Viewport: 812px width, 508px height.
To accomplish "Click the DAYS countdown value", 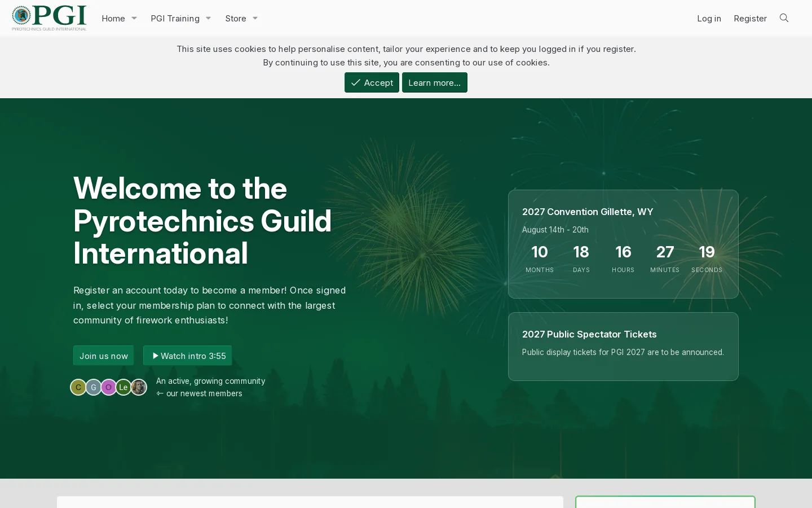I will [x=581, y=252].
